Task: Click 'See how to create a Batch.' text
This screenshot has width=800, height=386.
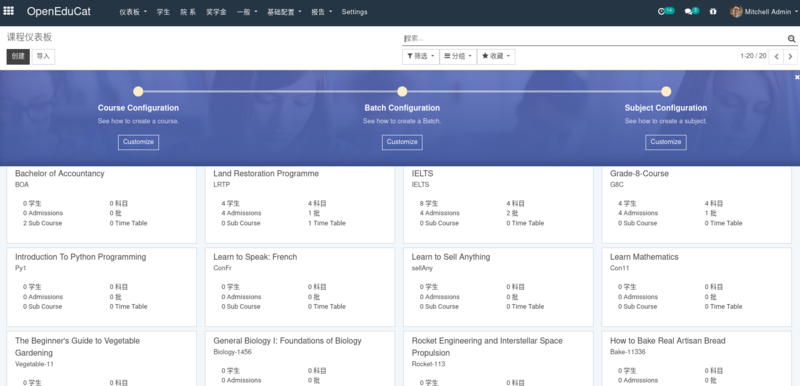Action: [402, 121]
